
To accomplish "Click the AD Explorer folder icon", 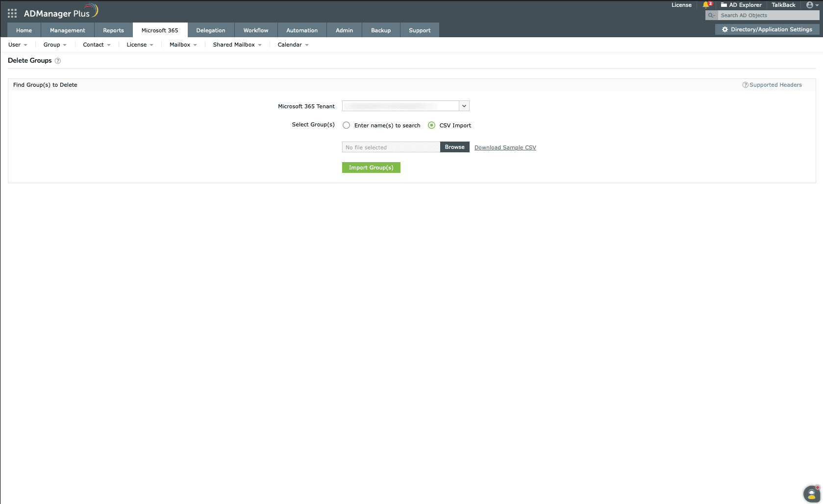I will [x=723, y=5].
